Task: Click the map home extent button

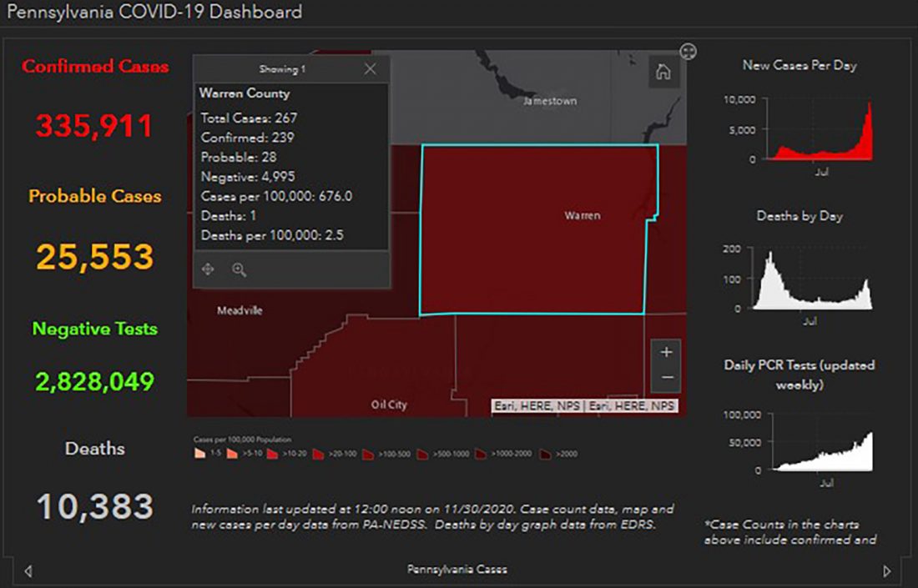Action: point(663,72)
